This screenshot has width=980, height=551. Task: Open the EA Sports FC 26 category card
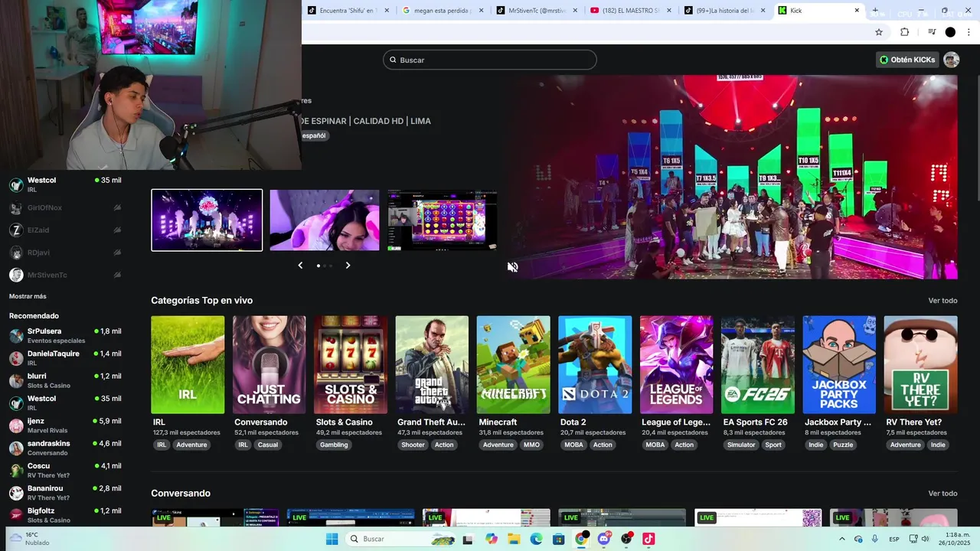(x=758, y=365)
